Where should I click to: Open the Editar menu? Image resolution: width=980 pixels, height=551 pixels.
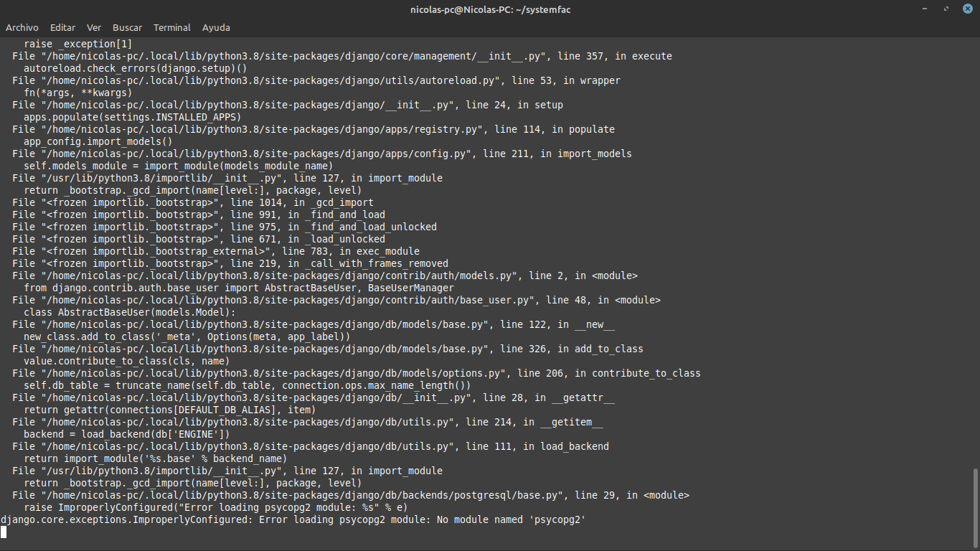[x=62, y=27]
